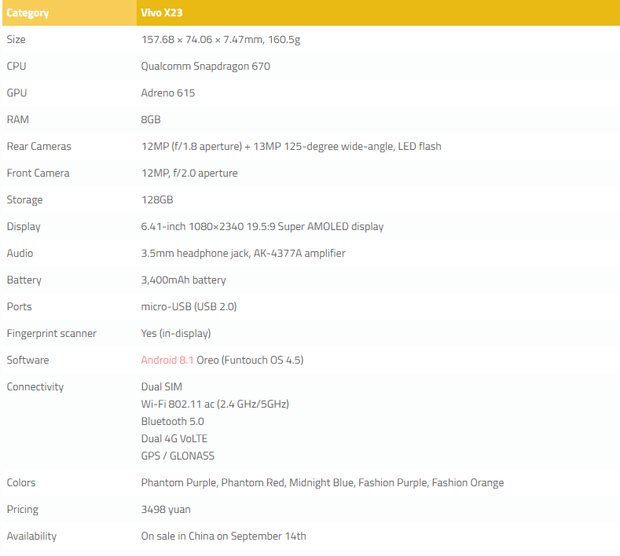The height and width of the screenshot is (556, 620).
Task: Click the Vivo X23 column header
Action: coord(162,13)
